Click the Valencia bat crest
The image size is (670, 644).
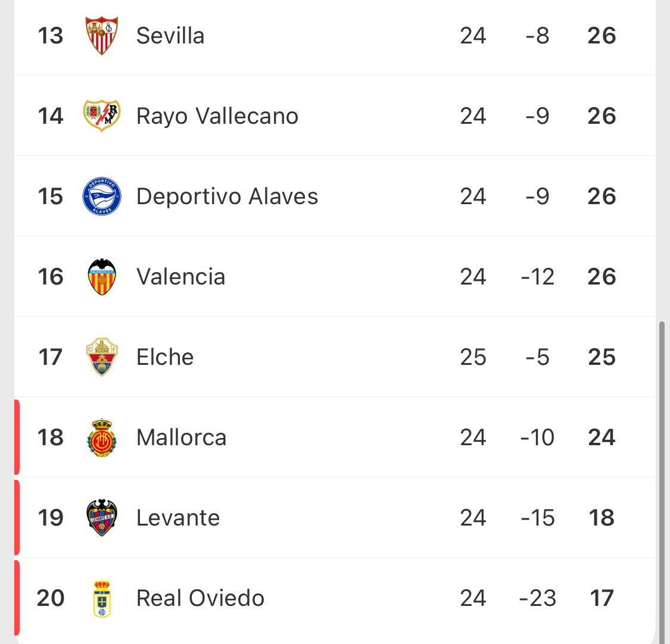[x=102, y=277]
